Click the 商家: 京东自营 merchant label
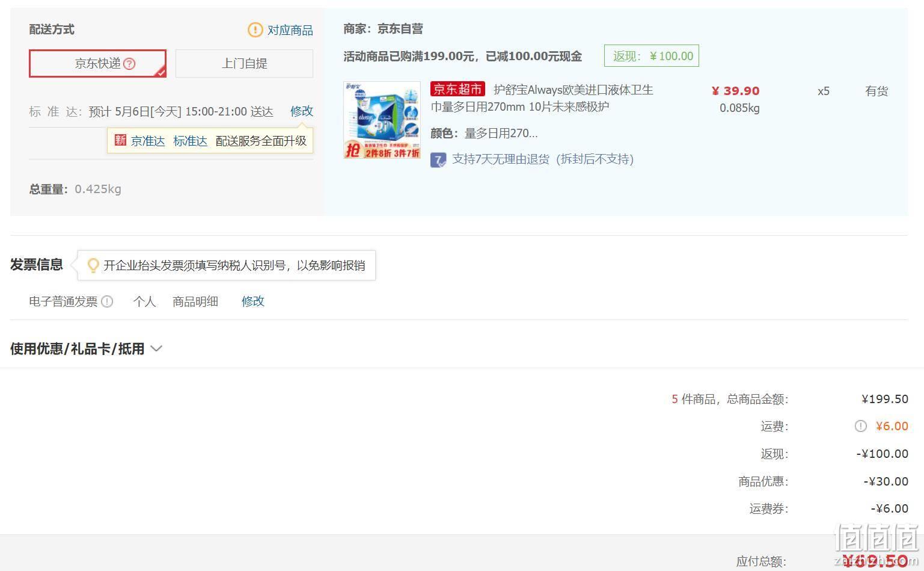 coord(383,29)
